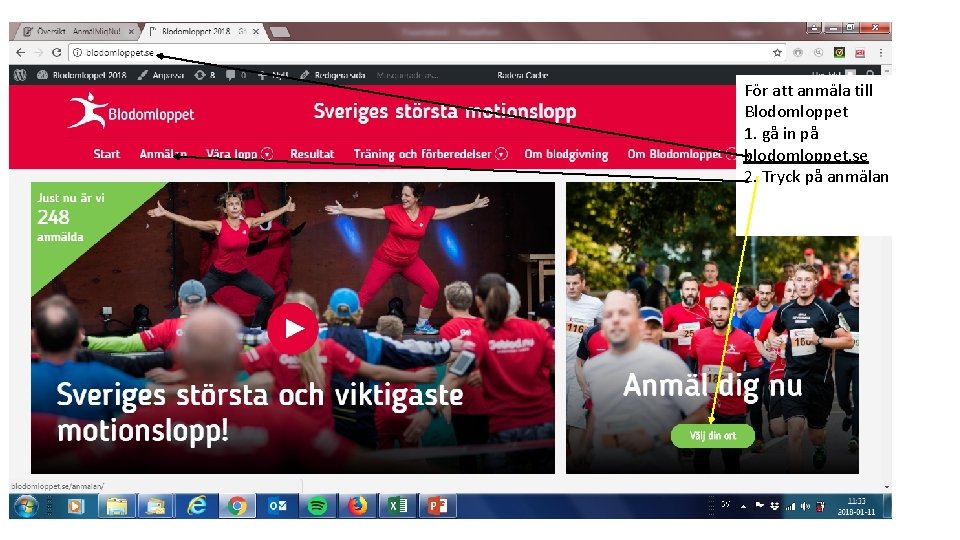
Task: Switch to the Översikt AnmälMigNu tab
Action: (78, 31)
